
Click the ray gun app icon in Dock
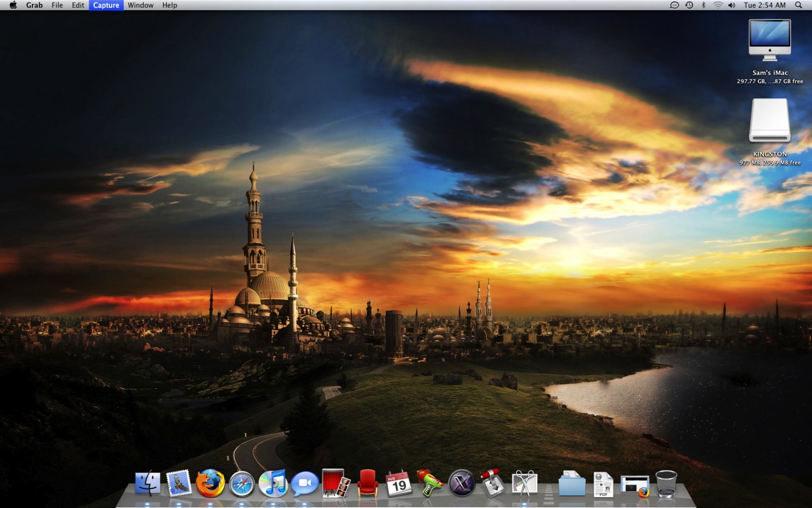(430, 483)
